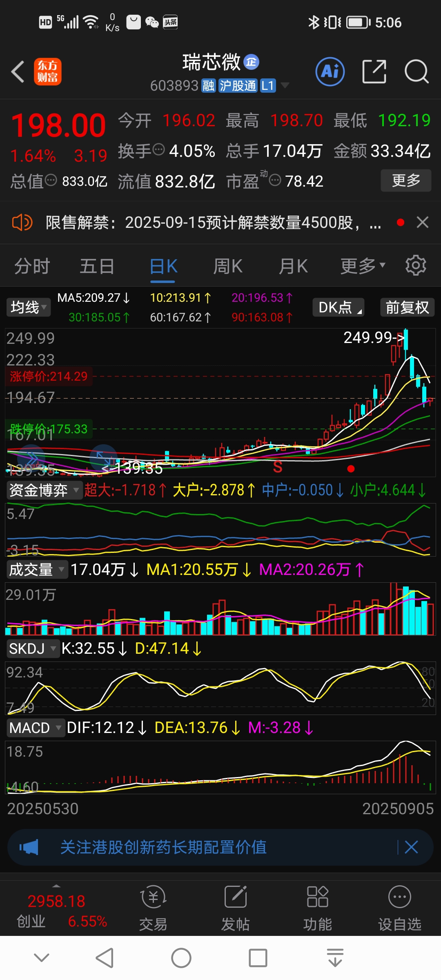Dismiss the 港股创新药 banner

pos(411,847)
